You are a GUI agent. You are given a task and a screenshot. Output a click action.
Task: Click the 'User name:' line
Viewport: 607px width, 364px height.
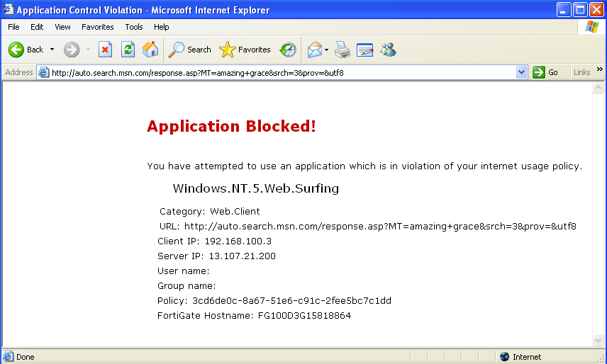[x=183, y=271]
